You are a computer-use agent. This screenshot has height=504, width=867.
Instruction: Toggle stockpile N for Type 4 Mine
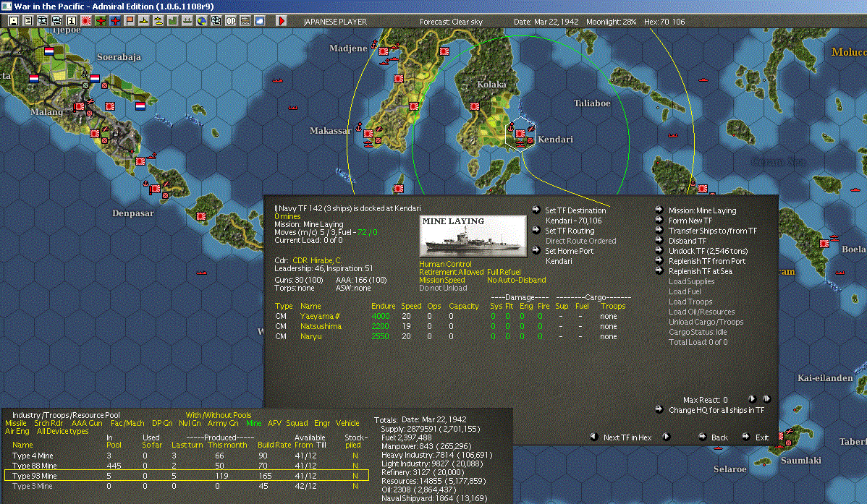tap(355, 456)
